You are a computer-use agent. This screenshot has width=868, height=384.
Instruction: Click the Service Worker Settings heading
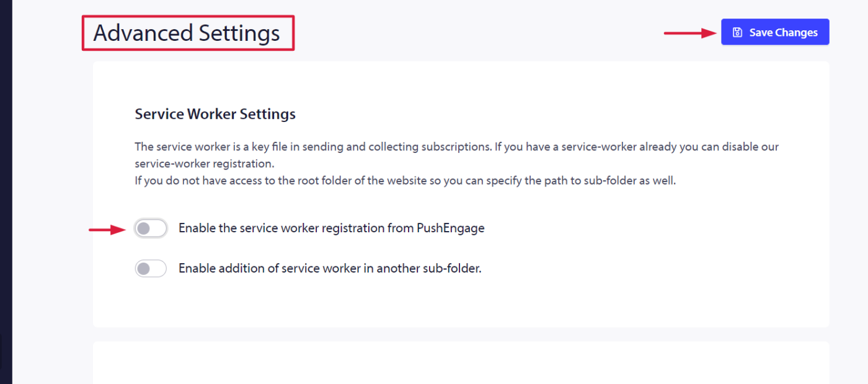215,114
